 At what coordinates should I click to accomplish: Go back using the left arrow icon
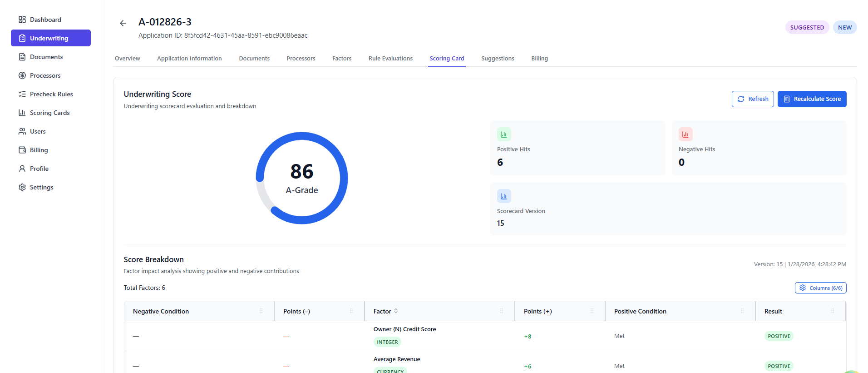(x=123, y=23)
